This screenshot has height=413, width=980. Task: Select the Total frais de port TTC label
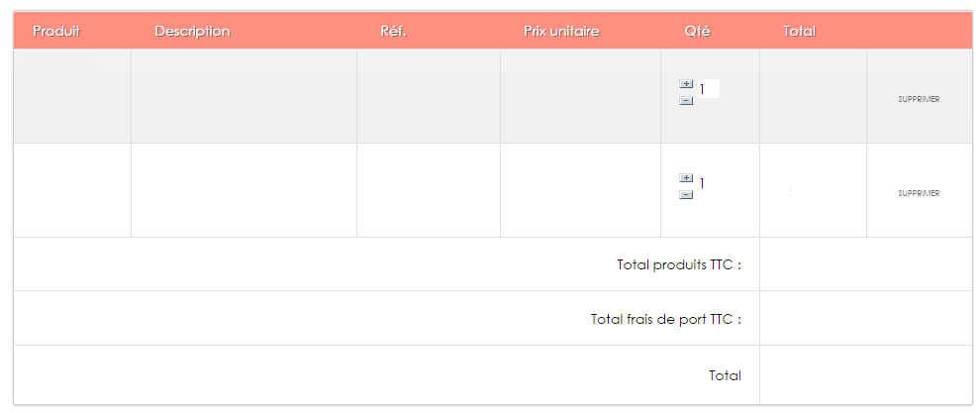[x=666, y=319]
